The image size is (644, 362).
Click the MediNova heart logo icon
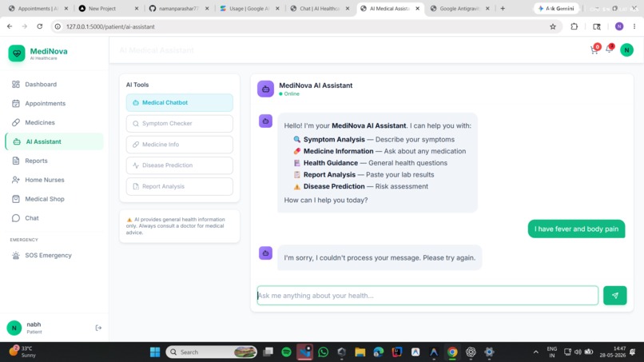tap(17, 54)
